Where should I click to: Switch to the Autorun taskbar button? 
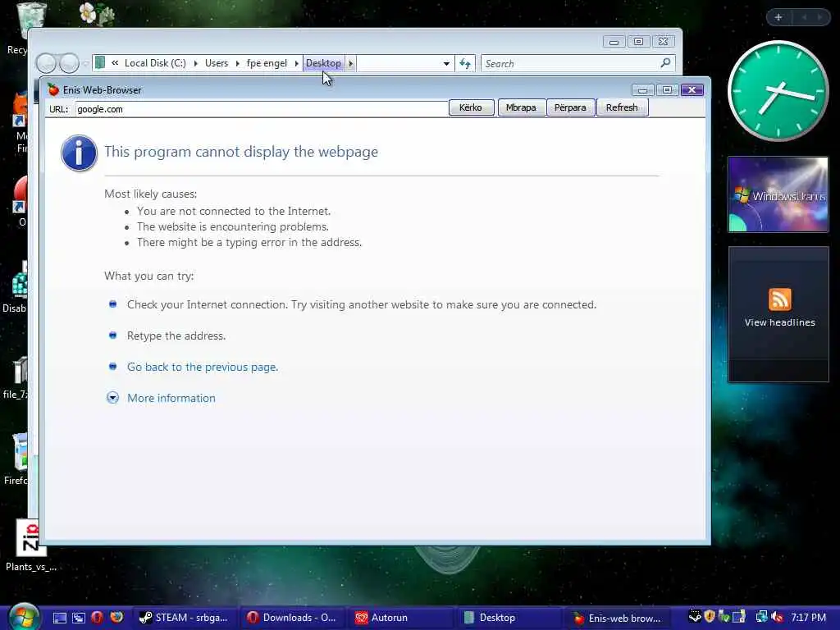tap(399, 618)
